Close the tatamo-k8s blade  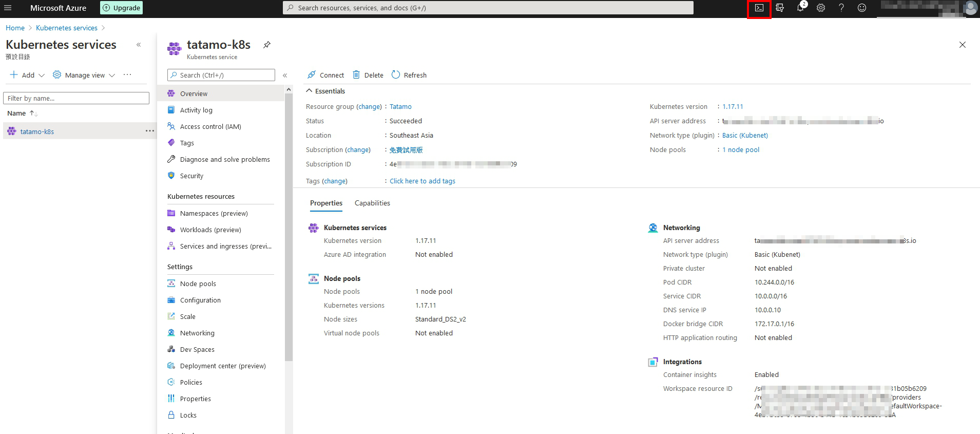pos(963,45)
